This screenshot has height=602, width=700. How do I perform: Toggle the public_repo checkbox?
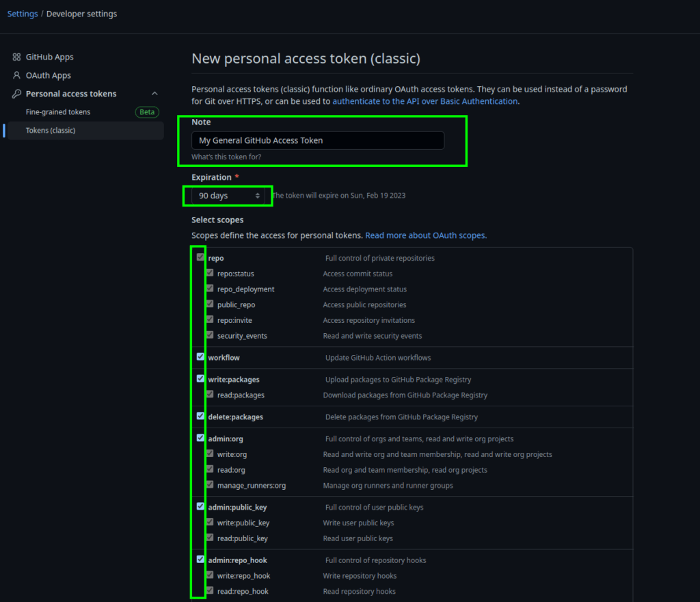210,304
